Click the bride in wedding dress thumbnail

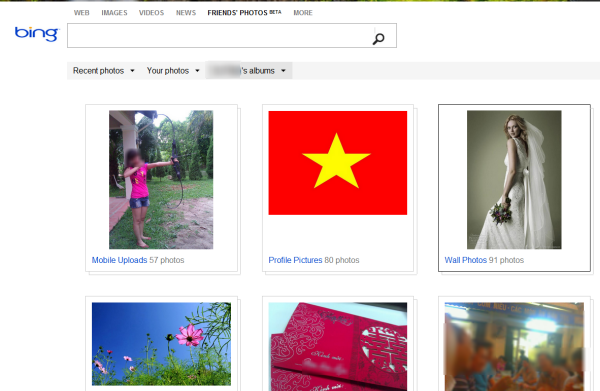pyautogui.click(x=514, y=180)
